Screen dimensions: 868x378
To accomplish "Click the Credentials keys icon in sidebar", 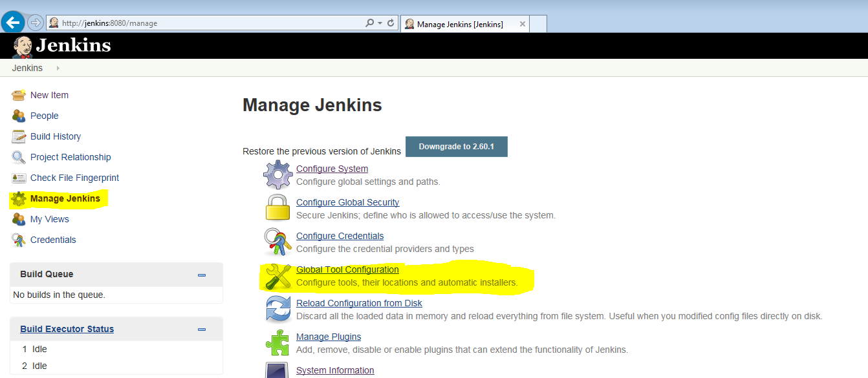I will (x=19, y=240).
